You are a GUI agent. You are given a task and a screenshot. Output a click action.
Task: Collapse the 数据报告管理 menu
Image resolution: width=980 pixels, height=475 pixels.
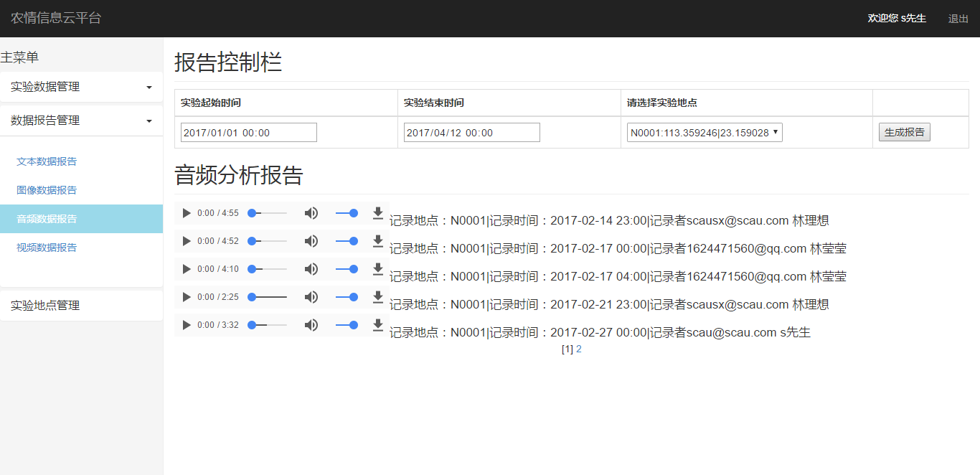tap(81, 121)
